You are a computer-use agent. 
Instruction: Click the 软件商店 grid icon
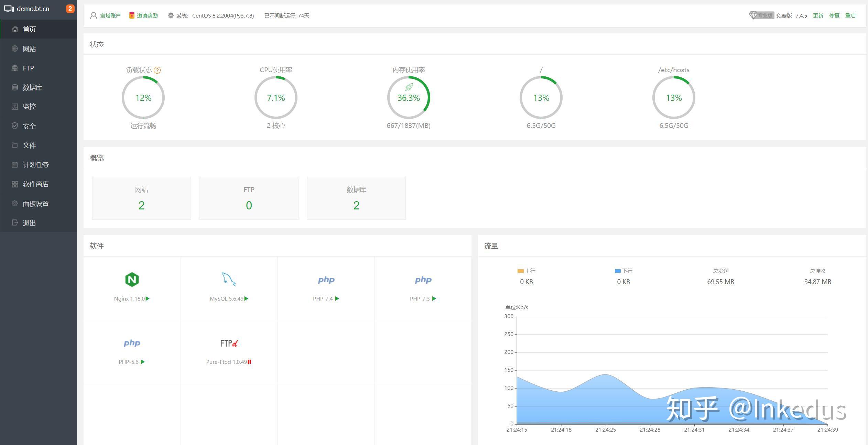[15, 184]
